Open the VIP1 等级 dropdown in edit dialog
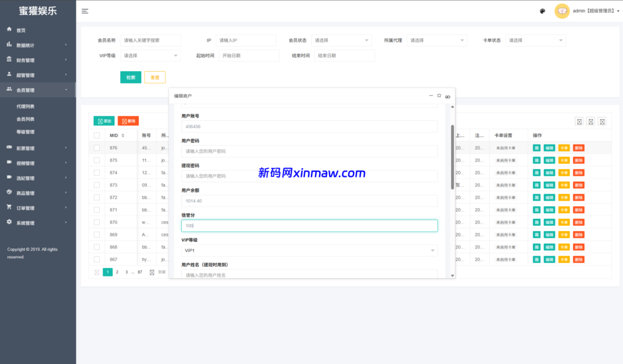 [x=310, y=250]
